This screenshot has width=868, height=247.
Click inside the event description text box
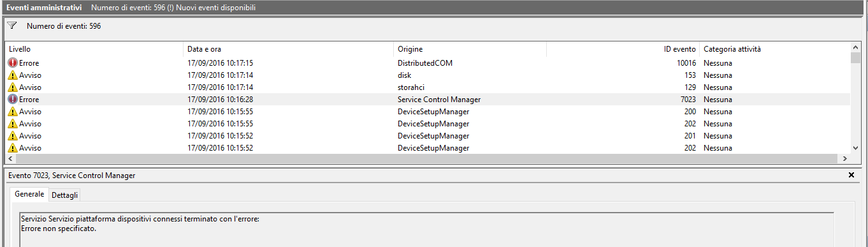(x=426, y=229)
